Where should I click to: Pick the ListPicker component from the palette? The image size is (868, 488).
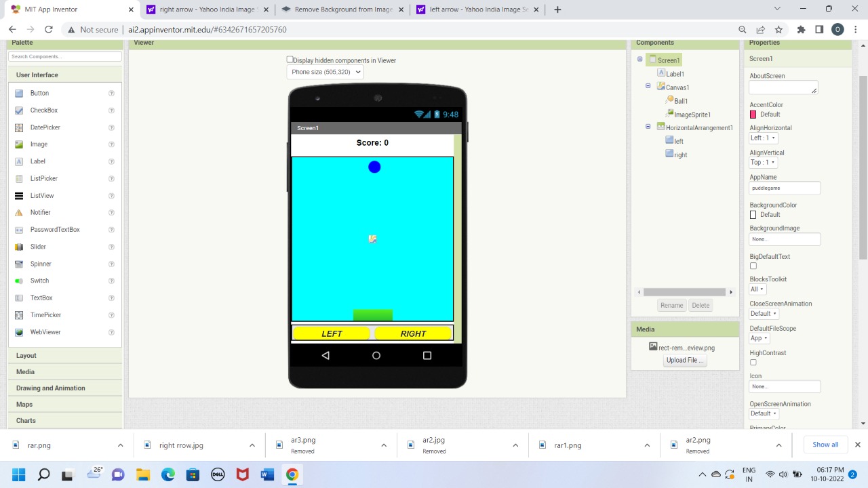pos(43,178)
